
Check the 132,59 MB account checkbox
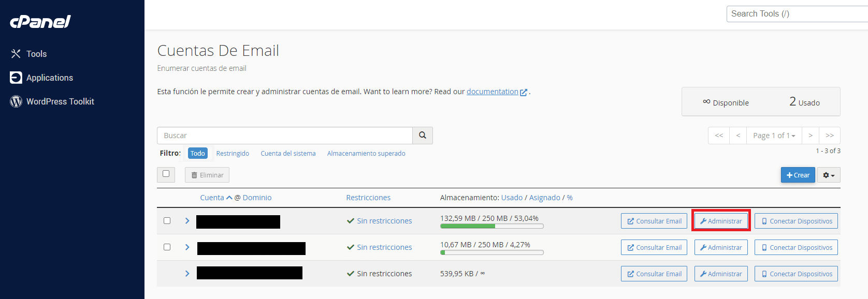[167, 220]
